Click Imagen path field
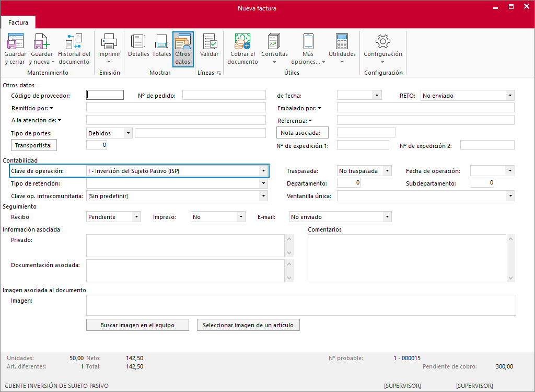Image resolution: width=535 pixels, height=392 pixels. tap(301, 305)
